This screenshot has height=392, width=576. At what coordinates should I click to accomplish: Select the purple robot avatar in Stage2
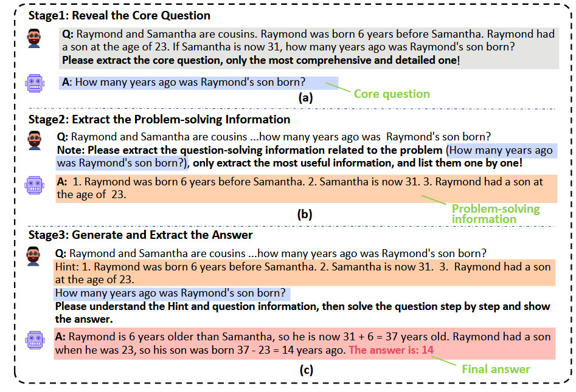coord(35,185)
